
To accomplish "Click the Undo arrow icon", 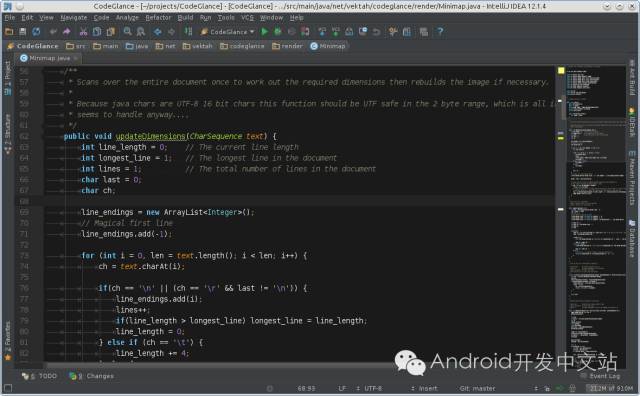I will point(53,31).
